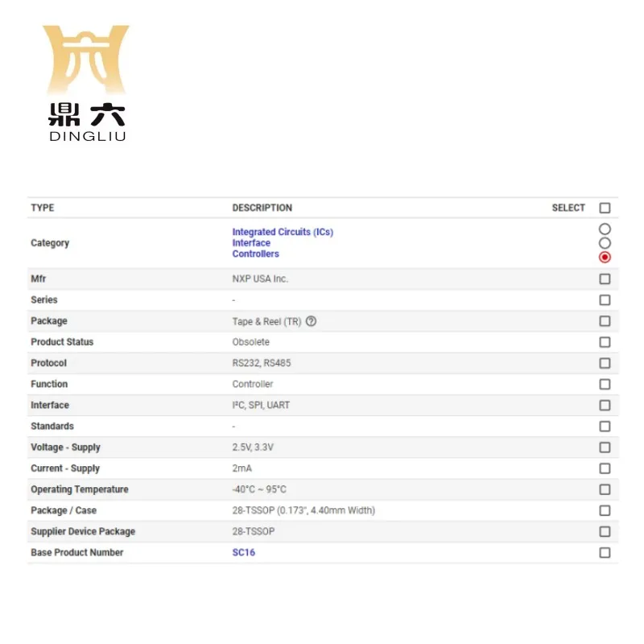Check the Function row checkbox

point(605,384)
